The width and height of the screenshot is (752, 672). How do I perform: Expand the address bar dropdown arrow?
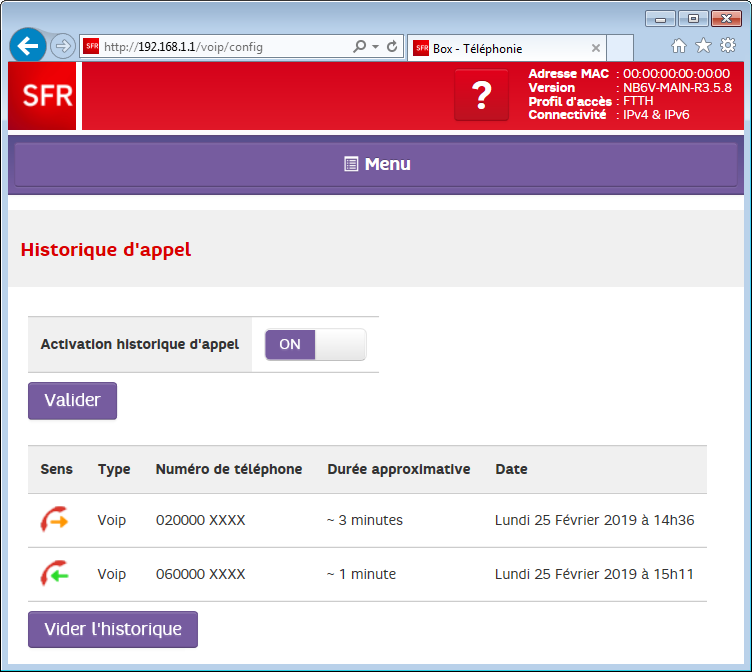(376, 47)
